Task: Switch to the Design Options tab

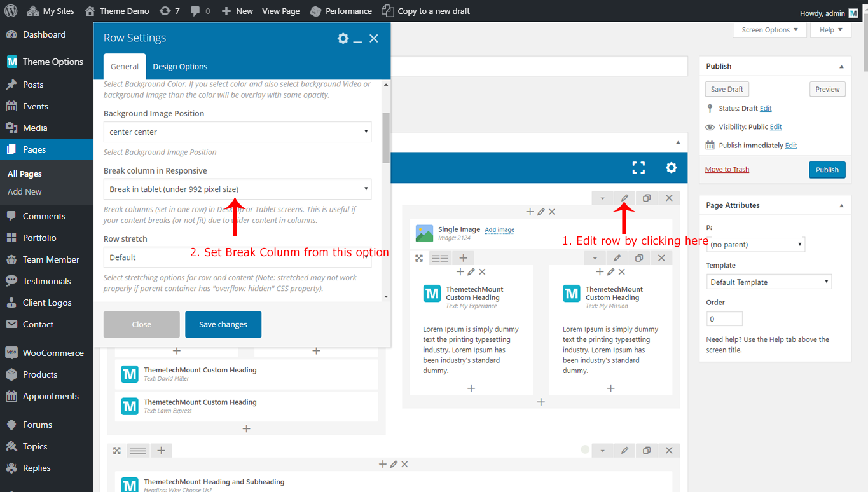Action: [x=180, y=67]
